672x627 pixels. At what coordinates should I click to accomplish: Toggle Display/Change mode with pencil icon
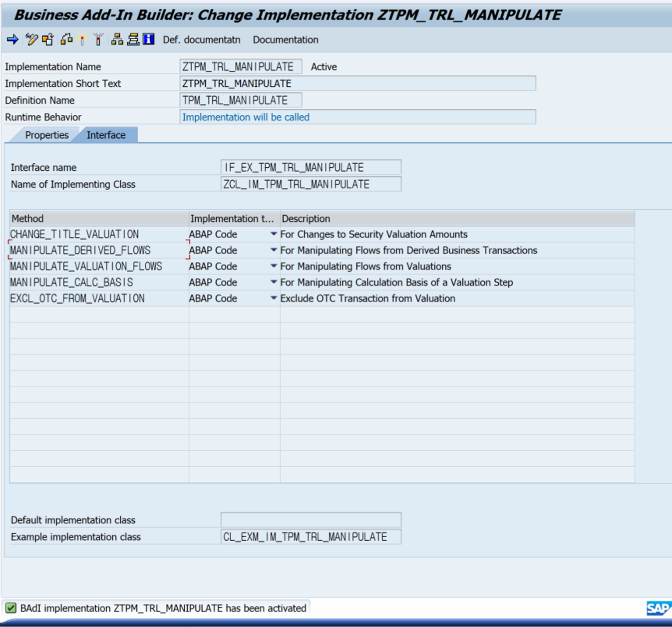click(x=31, y=39)
